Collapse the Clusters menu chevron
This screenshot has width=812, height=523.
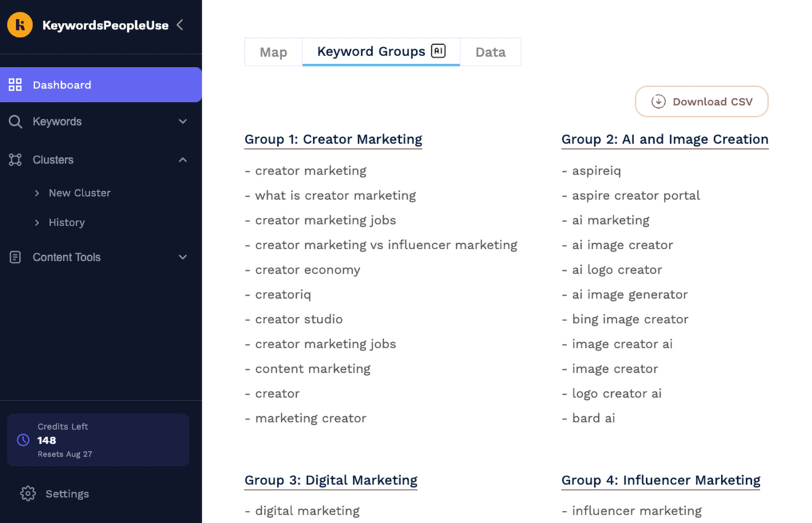[183, 160]
